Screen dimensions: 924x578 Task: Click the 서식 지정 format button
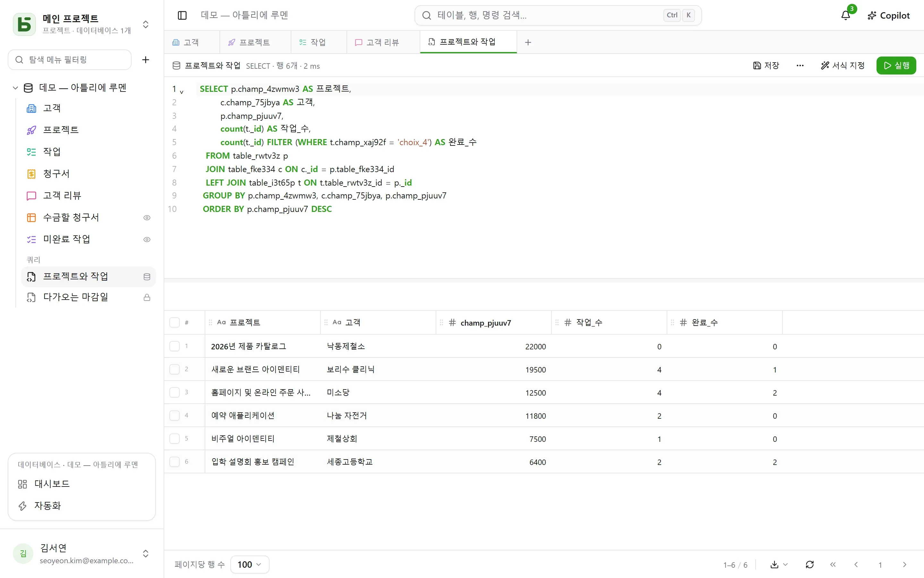[843, 66]
